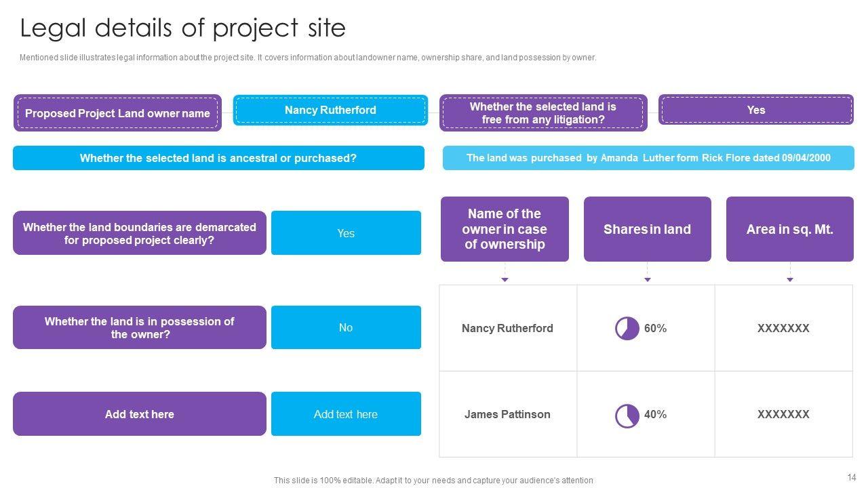Click the 40% pie chart icon
Screen dimensions: 868x488
click(627, 415)
